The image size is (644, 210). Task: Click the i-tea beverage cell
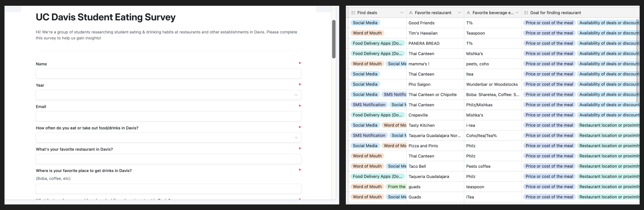tap(493, 125)
